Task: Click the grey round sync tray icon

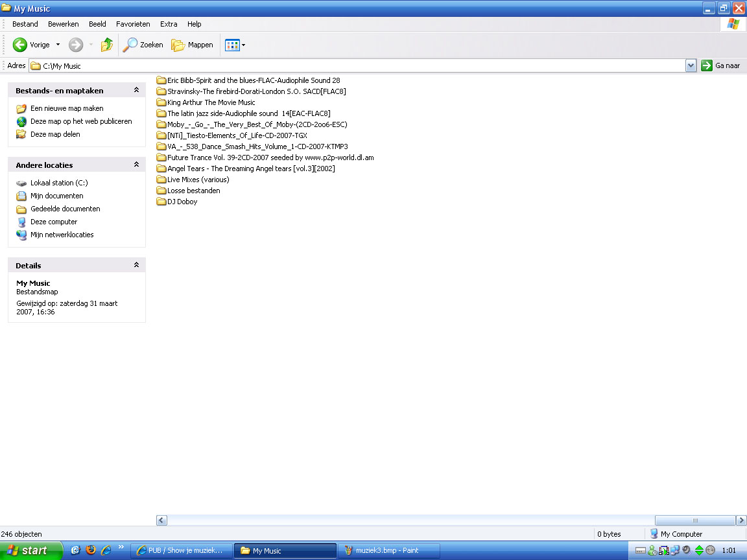Action: (711, 550)
